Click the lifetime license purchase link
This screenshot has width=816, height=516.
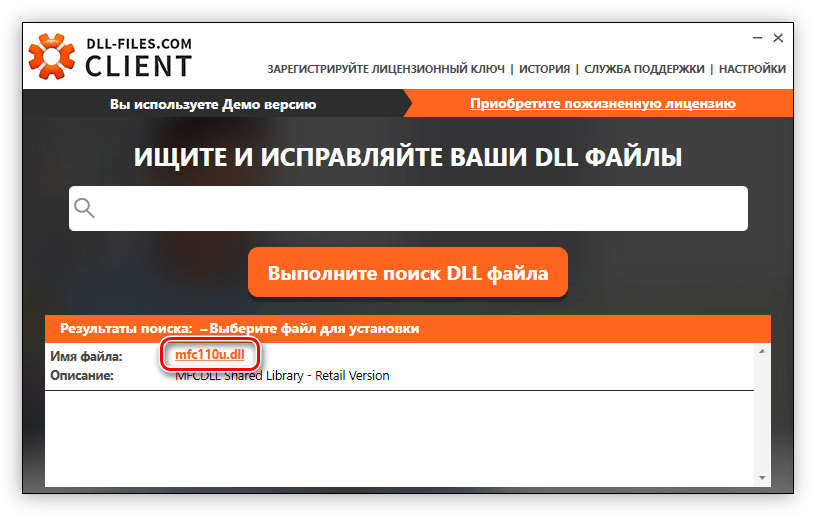(x=603, y=104)
